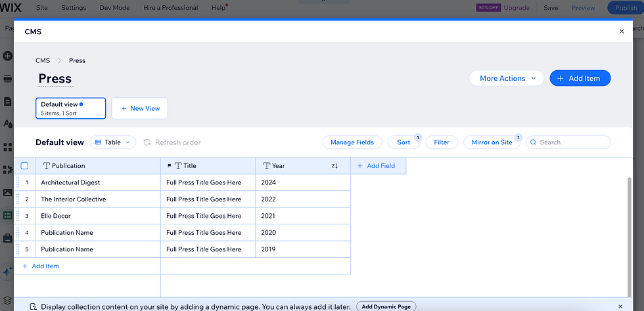Viewport: 644px width, 311px height.
Task: Click the row 4 Publication Name cell
Action: (x=98, y=233)
